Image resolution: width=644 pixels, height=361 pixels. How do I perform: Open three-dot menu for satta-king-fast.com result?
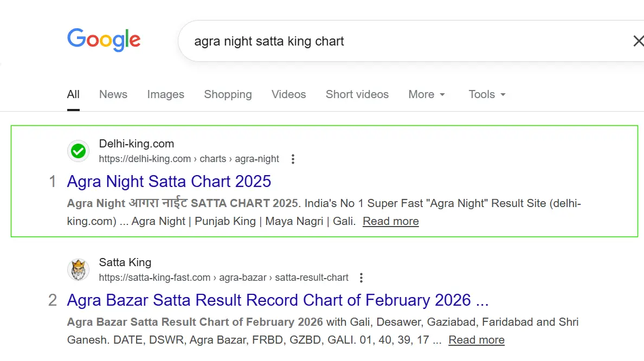[362, 278]
